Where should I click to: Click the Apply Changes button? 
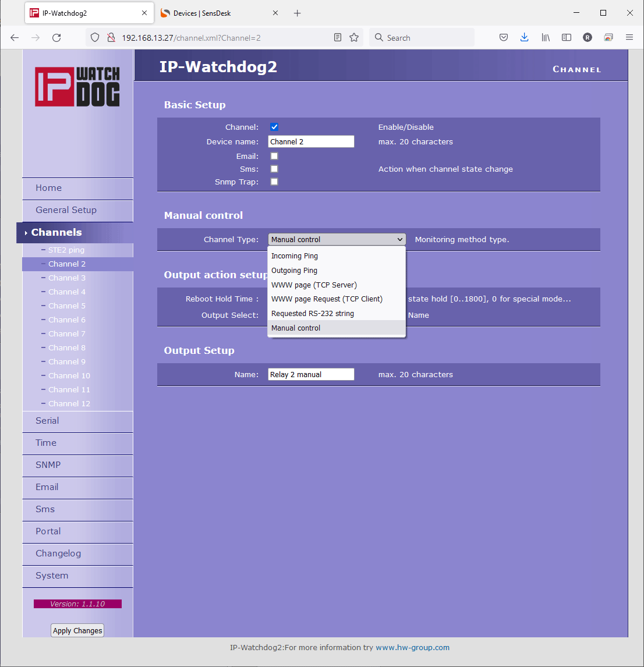[77, 630]
